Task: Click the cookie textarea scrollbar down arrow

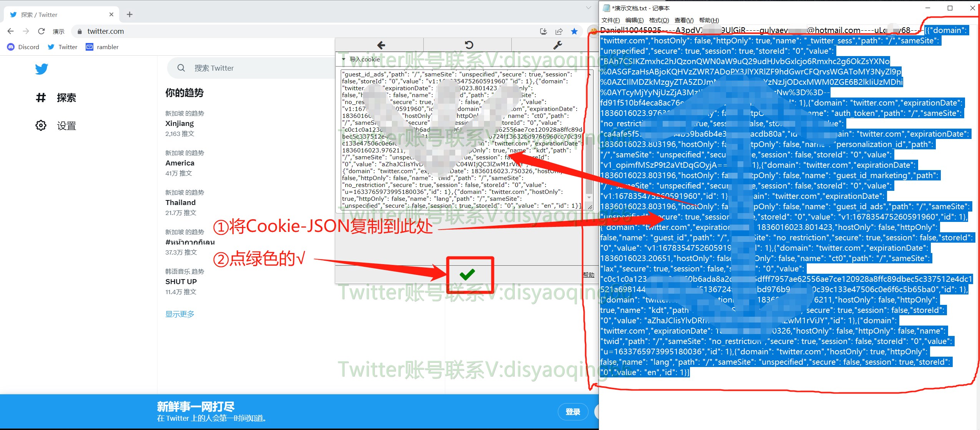Action: coord(589,197)
